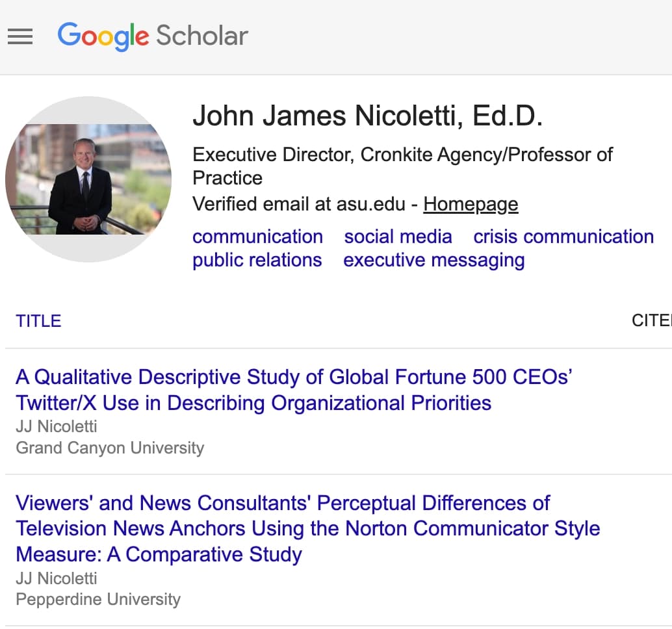This screenshot has height=629, width=672.
Task: Open the Television News Anchors comparative study
Action: pos(307,528)
